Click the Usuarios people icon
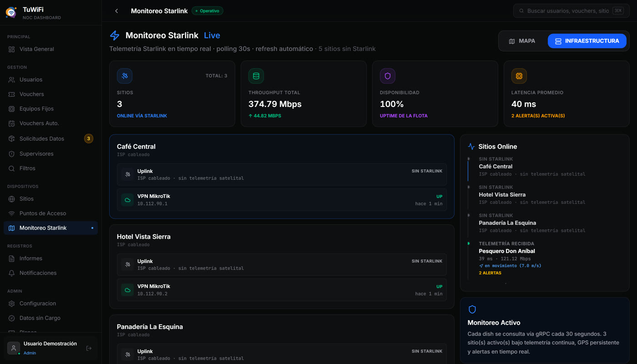The height and width of the screenshot is (364, 637). (x=12, y=80)
